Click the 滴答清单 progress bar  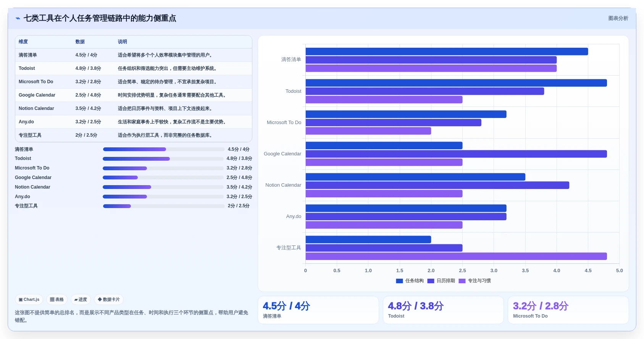pyautogui.click(x=164, y=149)
